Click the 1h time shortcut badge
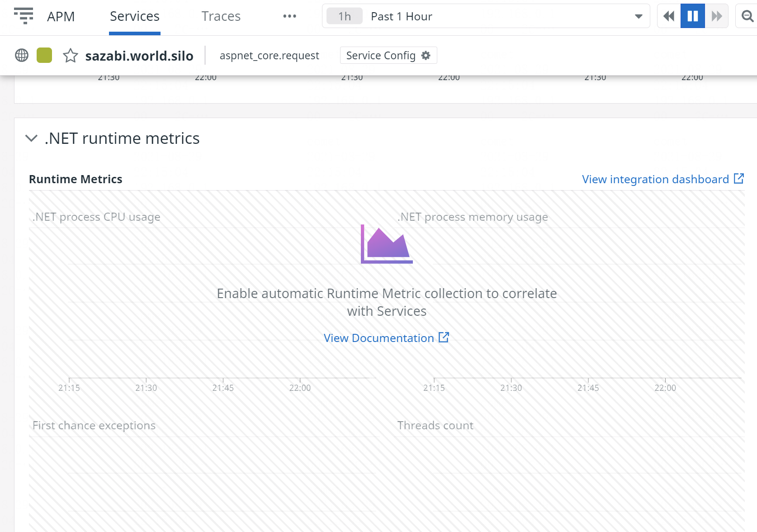This screenshot has height=532, width=757. 345,16
